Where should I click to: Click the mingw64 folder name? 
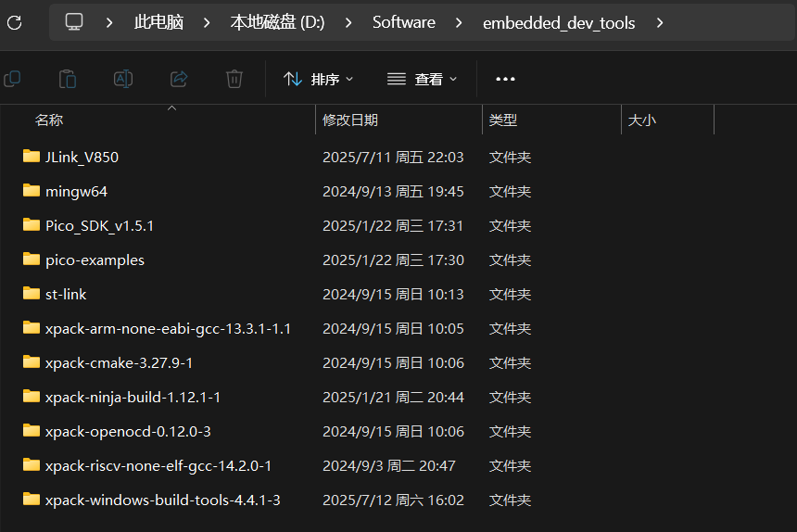(x=76, y=192)
